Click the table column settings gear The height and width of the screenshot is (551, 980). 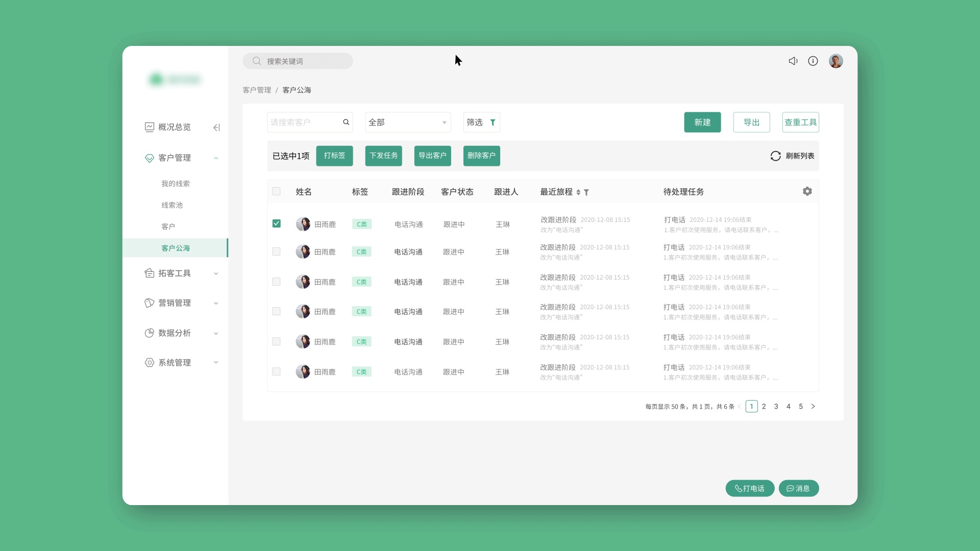click(x=807, y=191)
